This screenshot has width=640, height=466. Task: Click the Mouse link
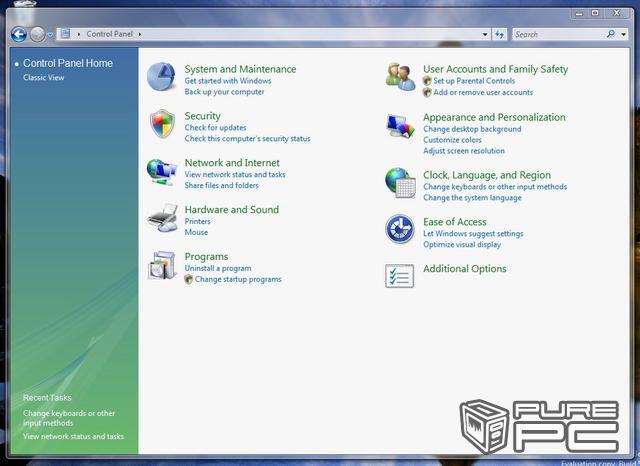coord(196,233)
